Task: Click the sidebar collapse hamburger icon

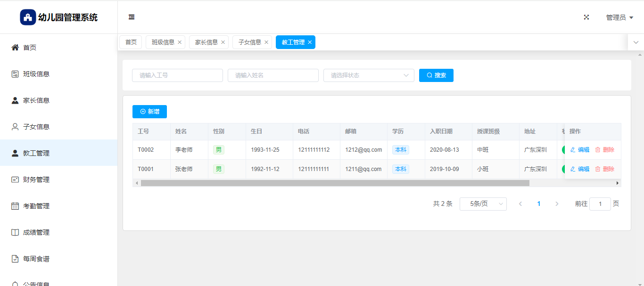Action: pos(132,17)
